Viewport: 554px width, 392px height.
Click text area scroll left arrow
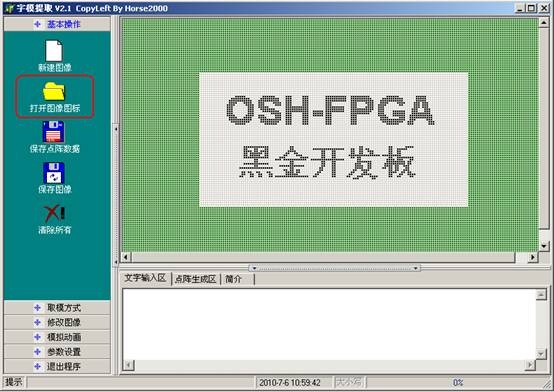click(x=129, y=365)
